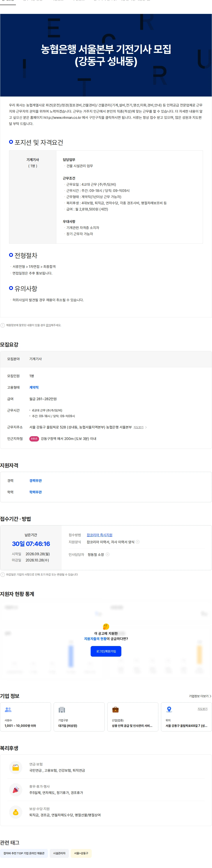Click the 사원수 people icon
This screenshot has width=212, height=868.
tap(8, 709)
